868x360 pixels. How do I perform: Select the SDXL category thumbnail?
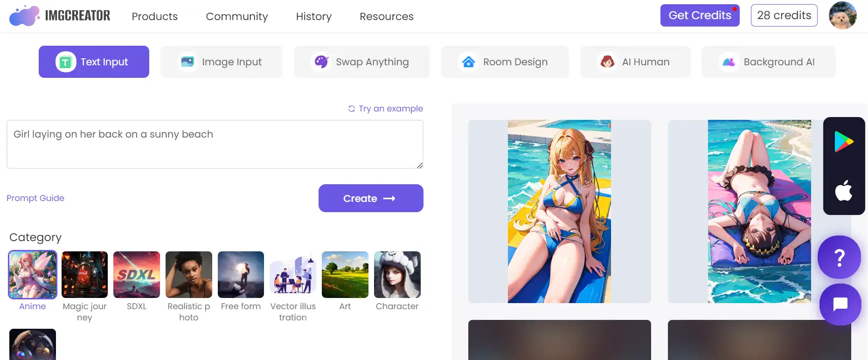(137, 275)
